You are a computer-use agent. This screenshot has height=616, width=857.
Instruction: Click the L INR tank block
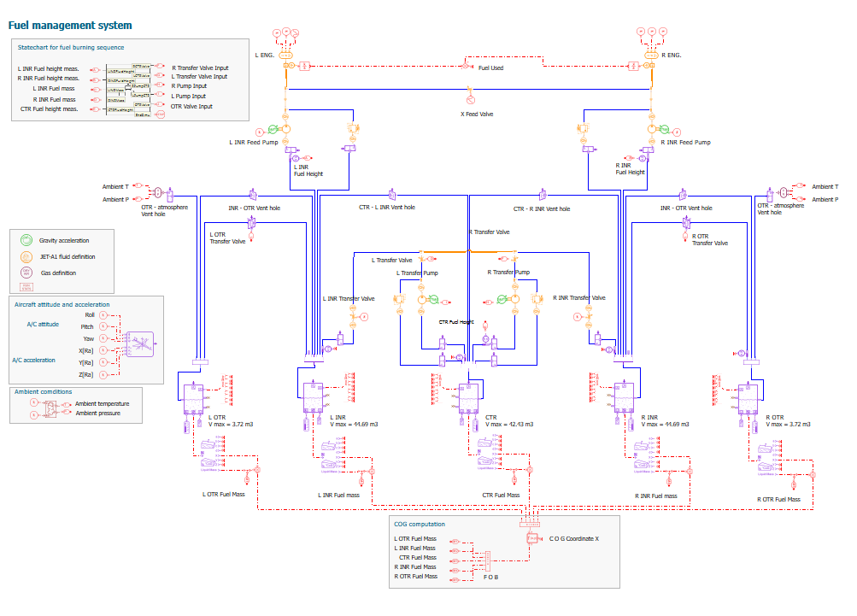pos(314,398)
